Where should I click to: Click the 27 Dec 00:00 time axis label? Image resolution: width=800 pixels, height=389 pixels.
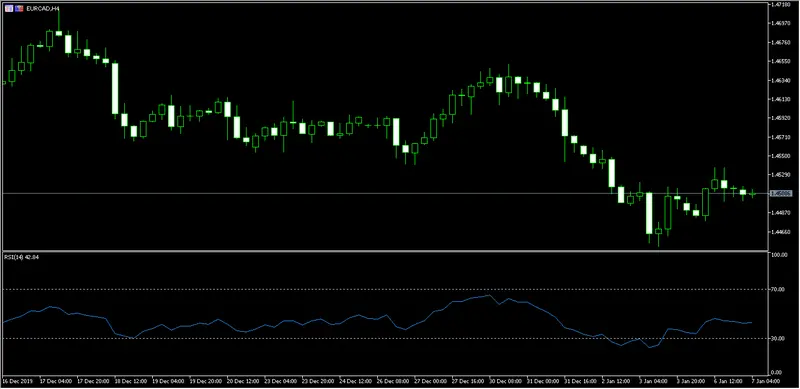point(429,380)
